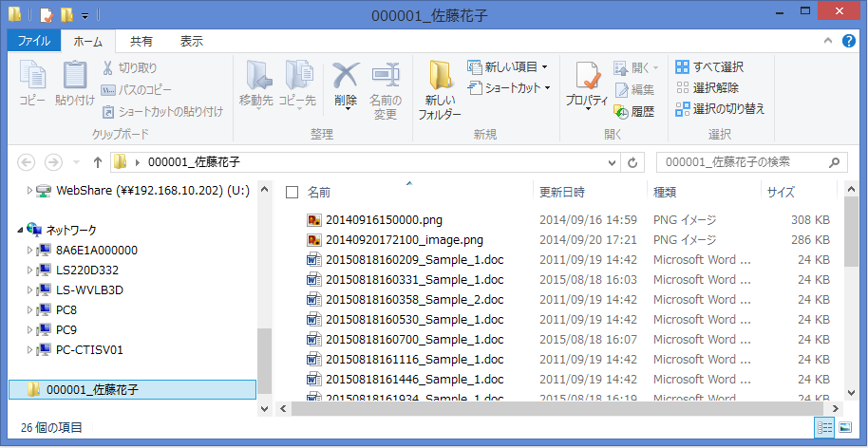Image resolution: width=868 pixels, height=448 pixels.
Task: Expand the PC8 network node
Action: 28,310
